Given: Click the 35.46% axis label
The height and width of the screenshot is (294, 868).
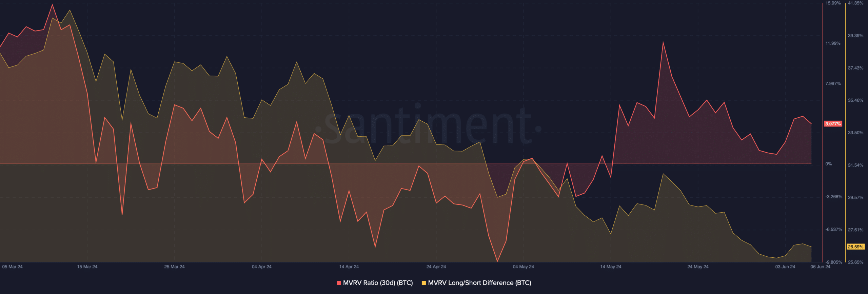Looking at the screenshot, I should click(855, 100).
